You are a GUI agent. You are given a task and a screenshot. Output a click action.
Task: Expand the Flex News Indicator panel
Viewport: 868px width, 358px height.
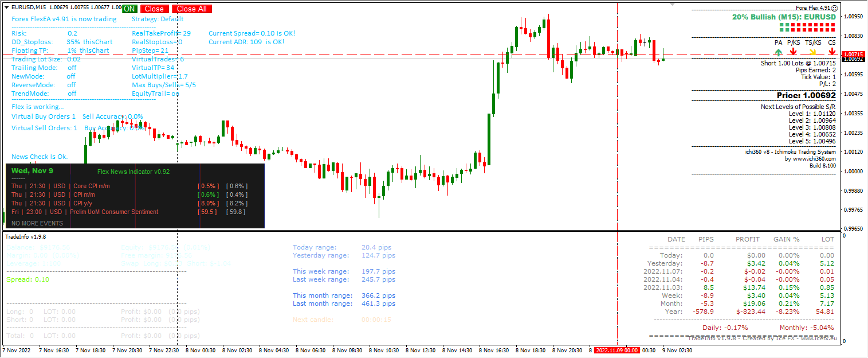[135, 172]
